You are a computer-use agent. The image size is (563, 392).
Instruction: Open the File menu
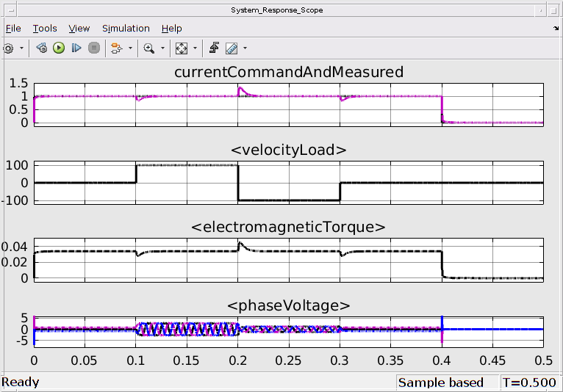click(x=13, y=29)
